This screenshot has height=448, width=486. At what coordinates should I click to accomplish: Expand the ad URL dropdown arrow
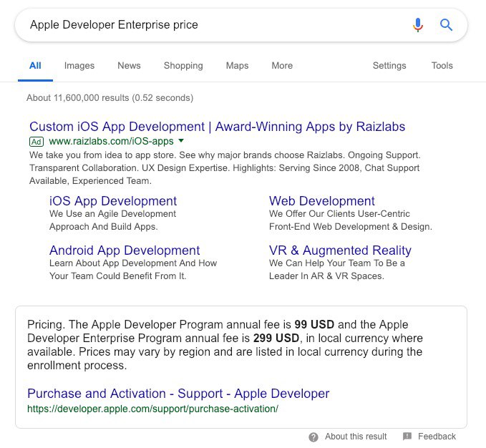pos(181,141)
